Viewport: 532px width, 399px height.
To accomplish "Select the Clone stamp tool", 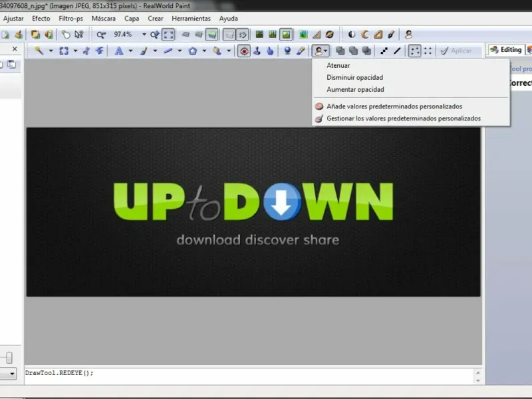I will click(257, 51).
